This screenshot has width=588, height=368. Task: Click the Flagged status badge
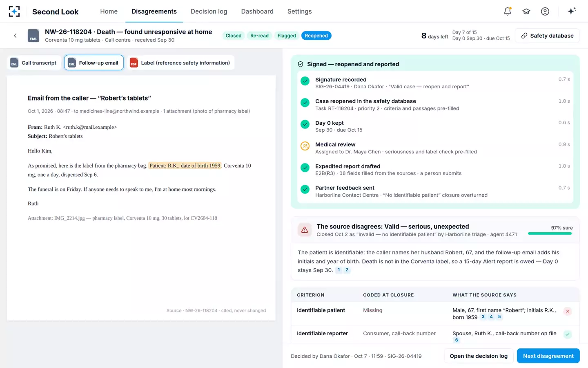(287, 36)
